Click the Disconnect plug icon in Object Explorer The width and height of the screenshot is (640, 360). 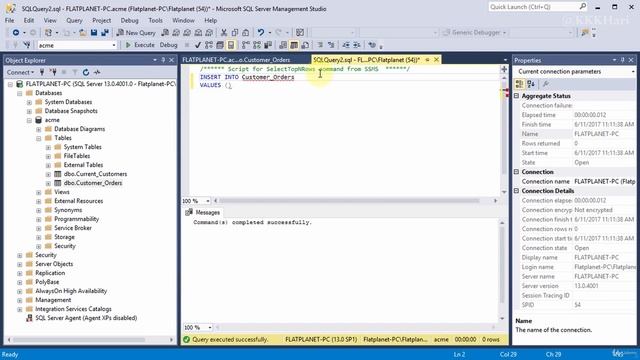(53, 72)
